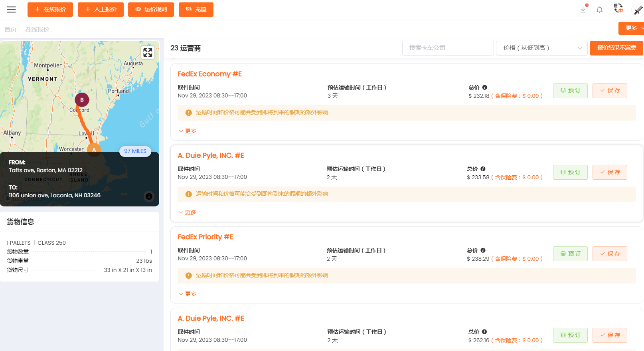Click the 充值 recharge button
Screen dimensions: 644x351
pyautogui.click(x=196, y=10)
